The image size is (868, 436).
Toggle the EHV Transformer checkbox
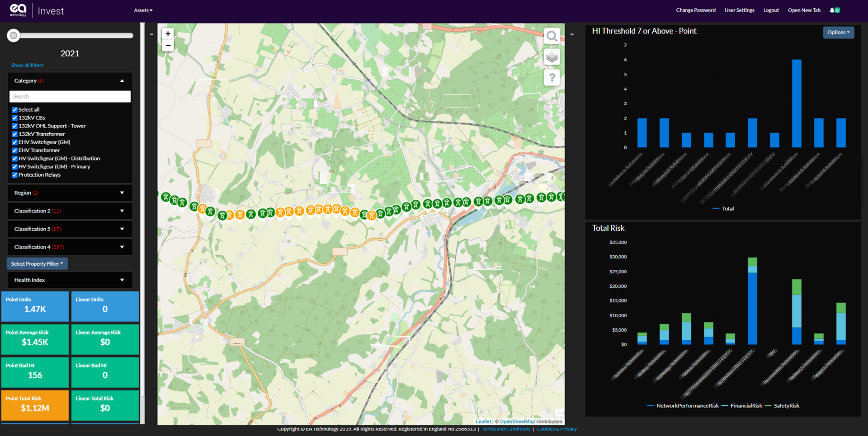click(15, 150)
